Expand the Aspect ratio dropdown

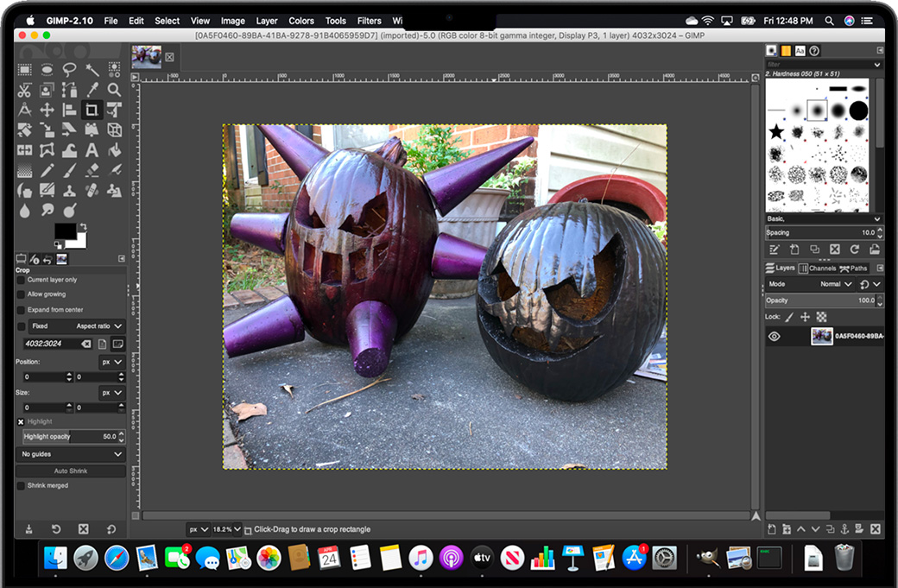pyautogui.click(x=99, y=326)
